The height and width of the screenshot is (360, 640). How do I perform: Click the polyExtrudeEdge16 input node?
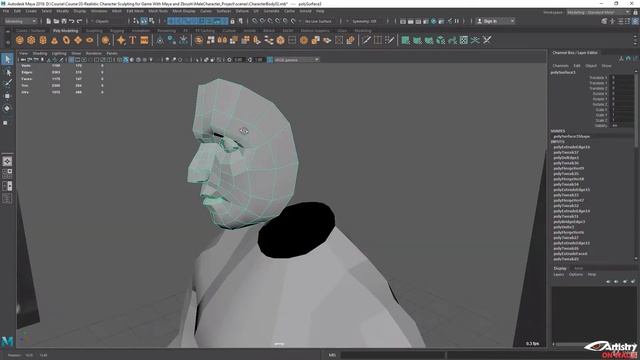(572, 147)
